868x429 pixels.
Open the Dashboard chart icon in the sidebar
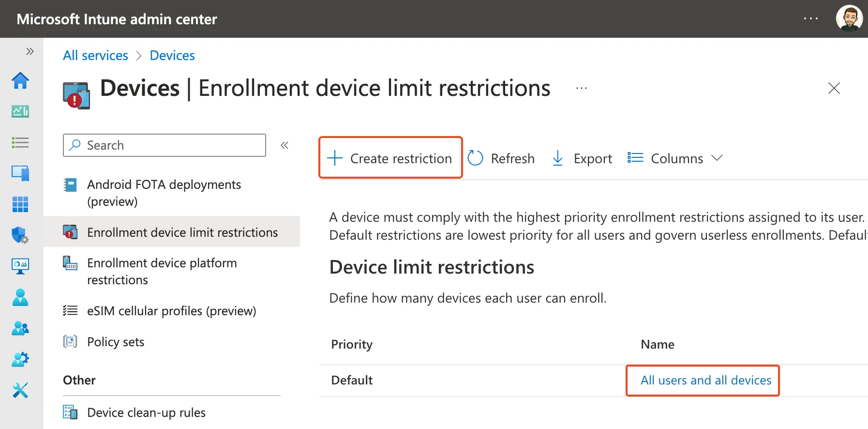point(20,111)
